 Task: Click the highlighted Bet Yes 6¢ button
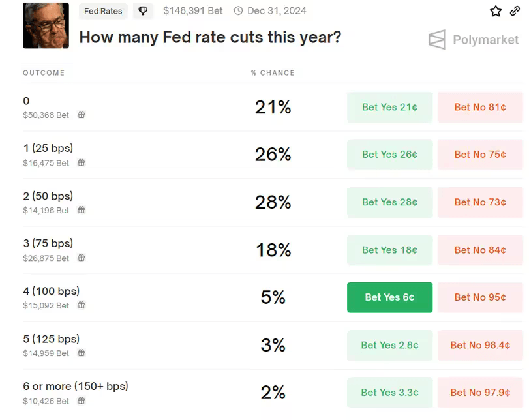[x=389, y=297]
